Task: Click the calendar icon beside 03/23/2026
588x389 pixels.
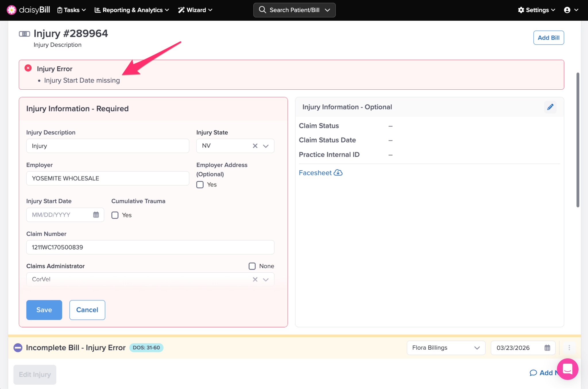Action: click(547, 348)
